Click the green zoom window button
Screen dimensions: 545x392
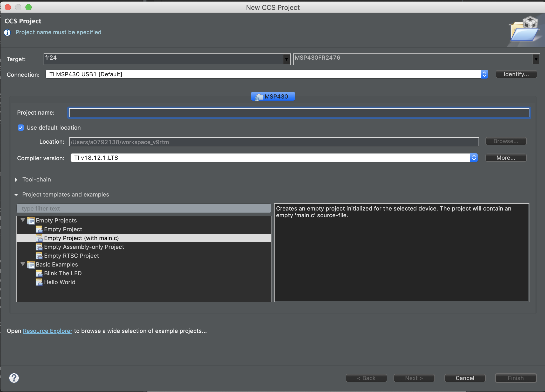pos(29,7)
